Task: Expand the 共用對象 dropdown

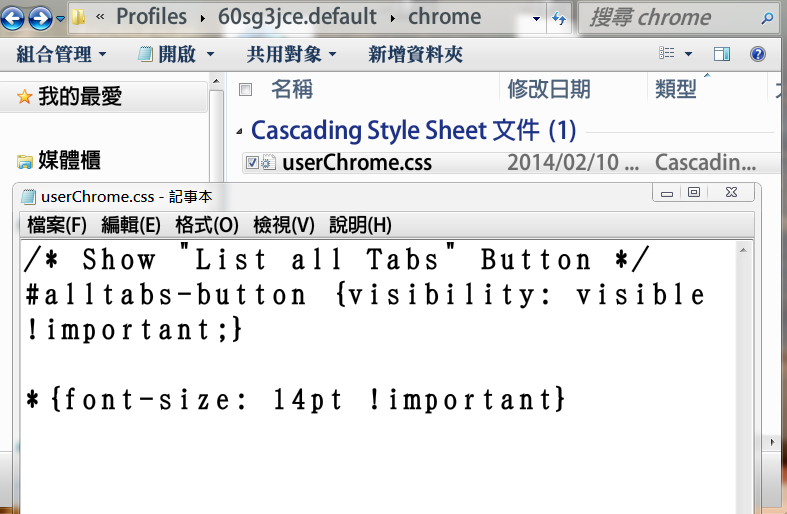Action: coord(291,54)
